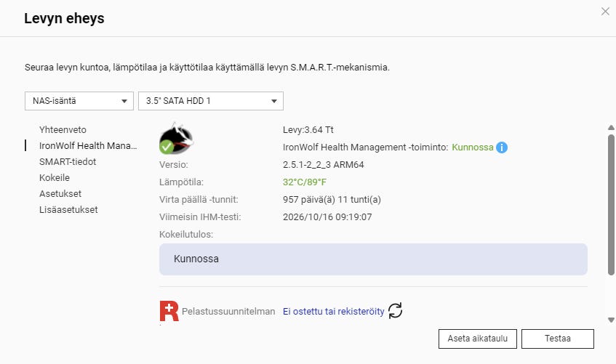Click the date 2026/10/16 09:19:07

click(x=327, y=217)
